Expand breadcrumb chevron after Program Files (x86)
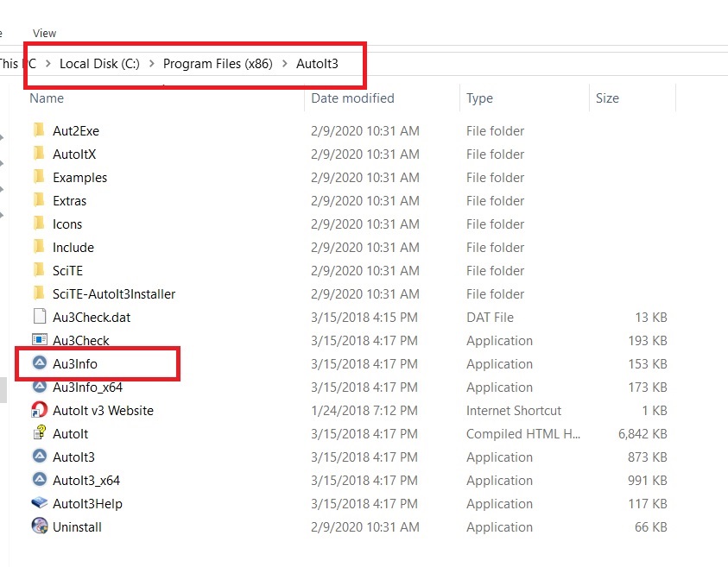The width and height of the screenshot is (728, 567). point(285,64)
